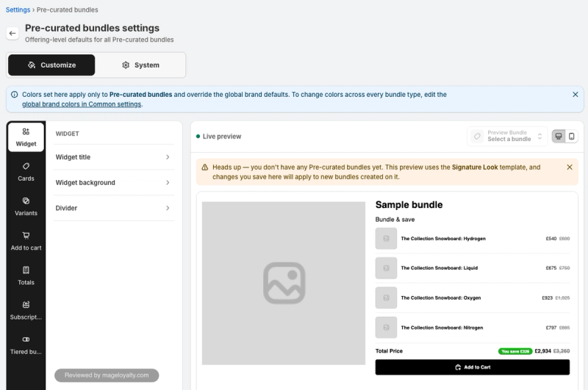The image size is (588, 390).
Task: Click the warning triangle icon in banner
Action: 205,167
